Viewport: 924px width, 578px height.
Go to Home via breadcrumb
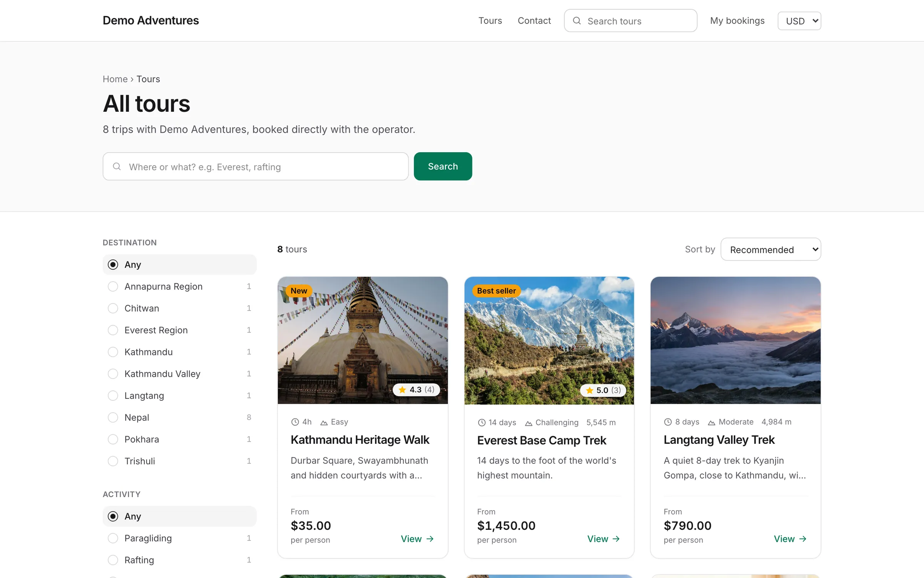(115, 79)
